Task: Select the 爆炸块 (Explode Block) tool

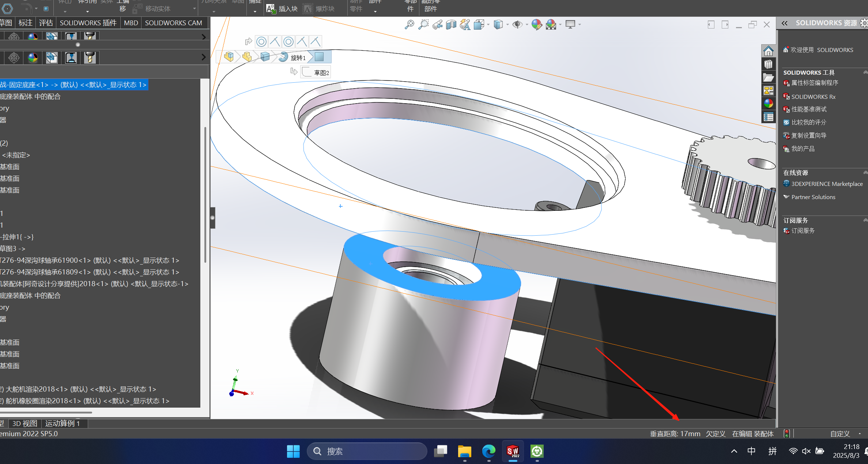Action: pyautogui.click(x=322, y=8)
